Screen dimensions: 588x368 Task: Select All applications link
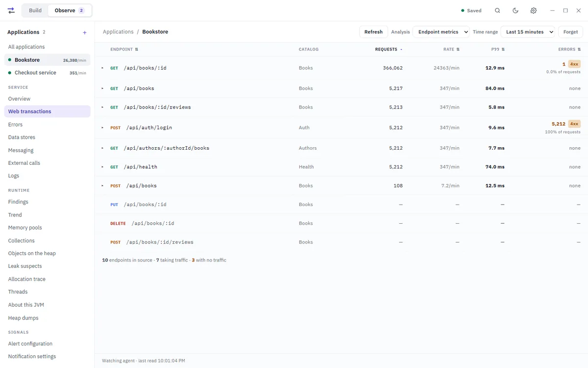click(47, 47)
